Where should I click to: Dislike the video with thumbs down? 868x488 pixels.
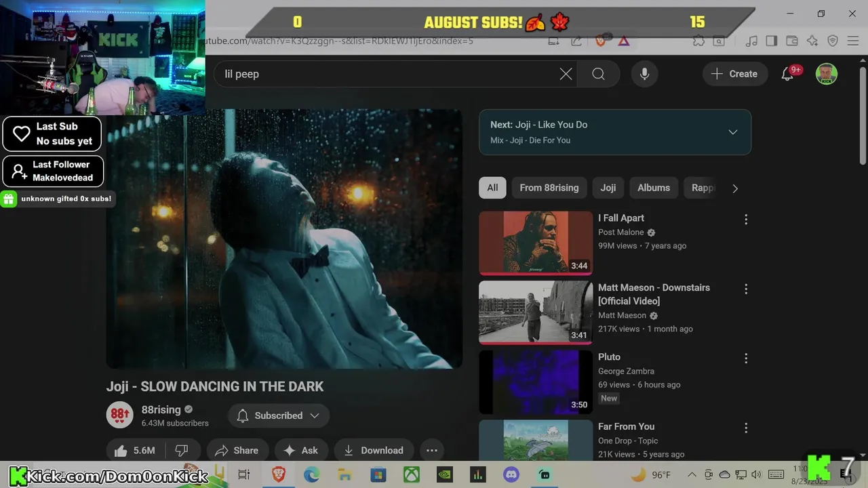[182, 450]
